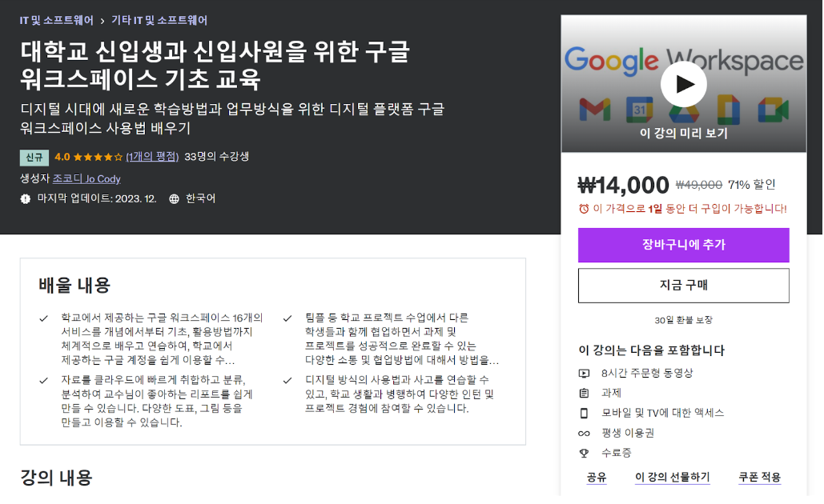Image resolution: width=824 pixels, height=504 pixels.
Task: Click the globe language icon
Action: [174, 199]
